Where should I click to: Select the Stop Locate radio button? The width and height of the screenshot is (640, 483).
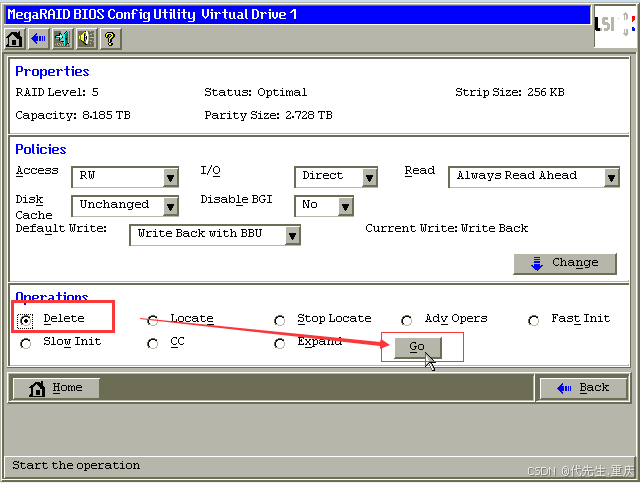tap(280, 321)
